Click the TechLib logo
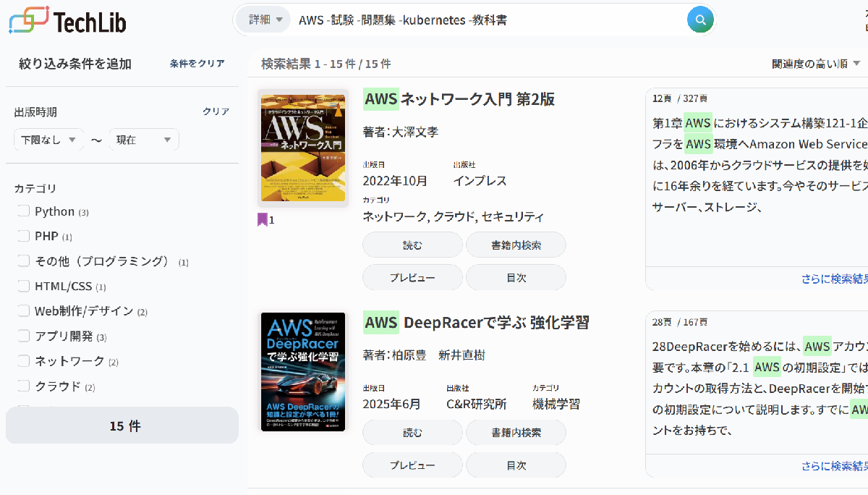The width and height of the screenshot is (868, 495). [67, 21]
